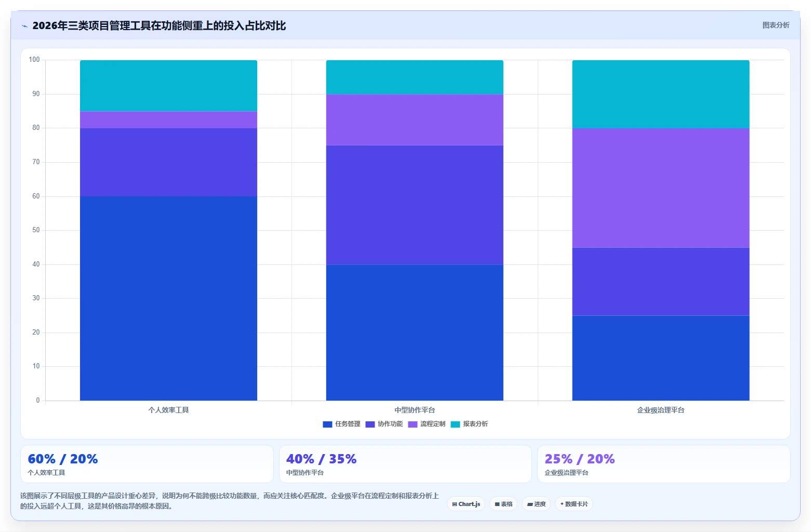This screenshot has width=811, height=532.
Task: Click the 报表分析 segment of the 企业级治理平台 bar
Action: [x=661, y=94]
